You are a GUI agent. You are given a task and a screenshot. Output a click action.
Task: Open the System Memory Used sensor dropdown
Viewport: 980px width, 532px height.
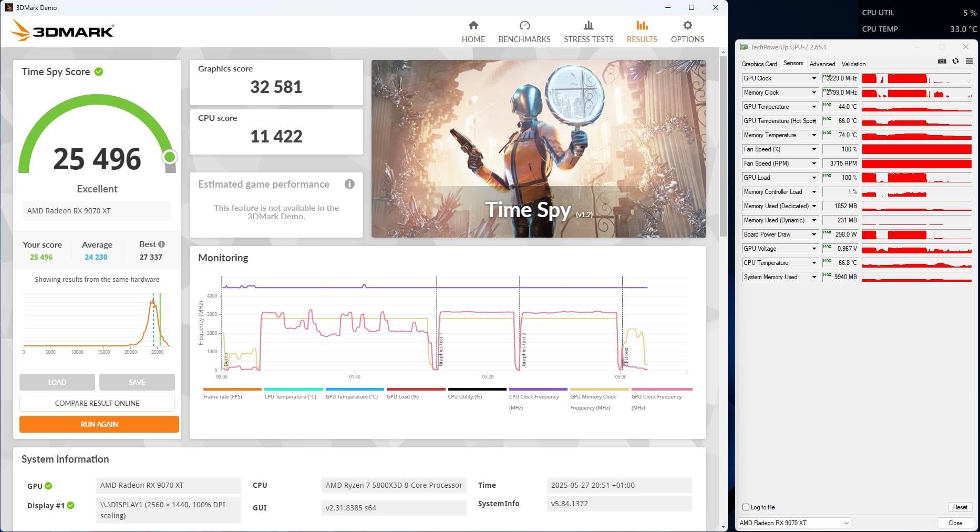click(x=814, y=277)
